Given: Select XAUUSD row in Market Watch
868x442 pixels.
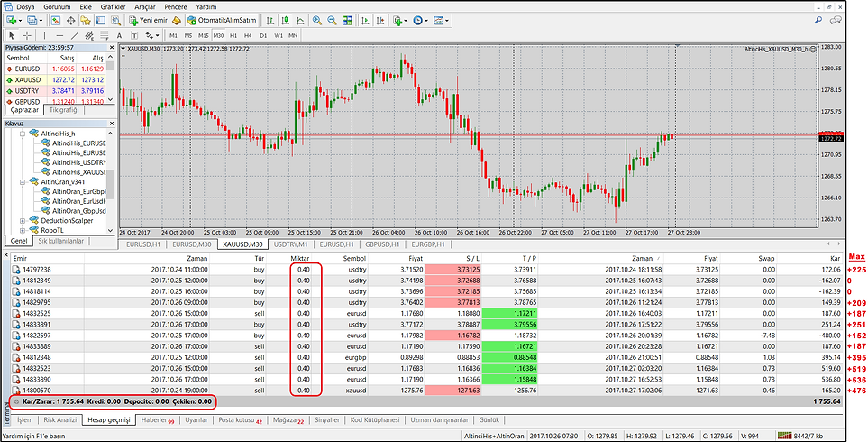Looking at the screenshot, I should click(x=55, y=79).
